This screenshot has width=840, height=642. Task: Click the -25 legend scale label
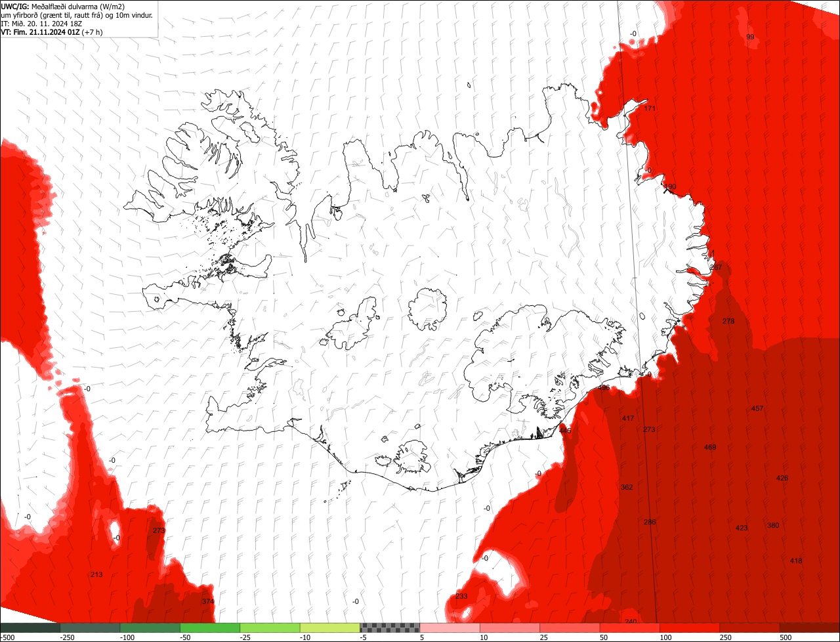coord(247,637)
